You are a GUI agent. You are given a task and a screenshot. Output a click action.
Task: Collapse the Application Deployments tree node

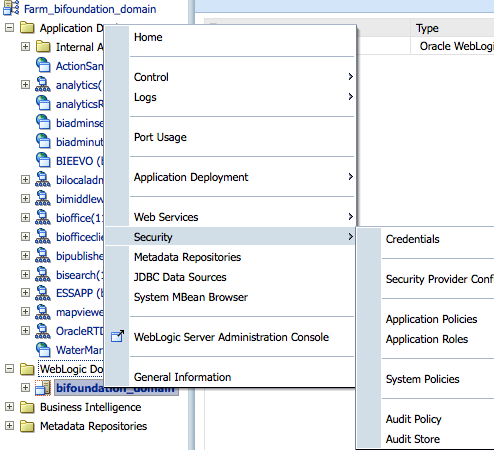pyautogui.click(x=10, y=27)
